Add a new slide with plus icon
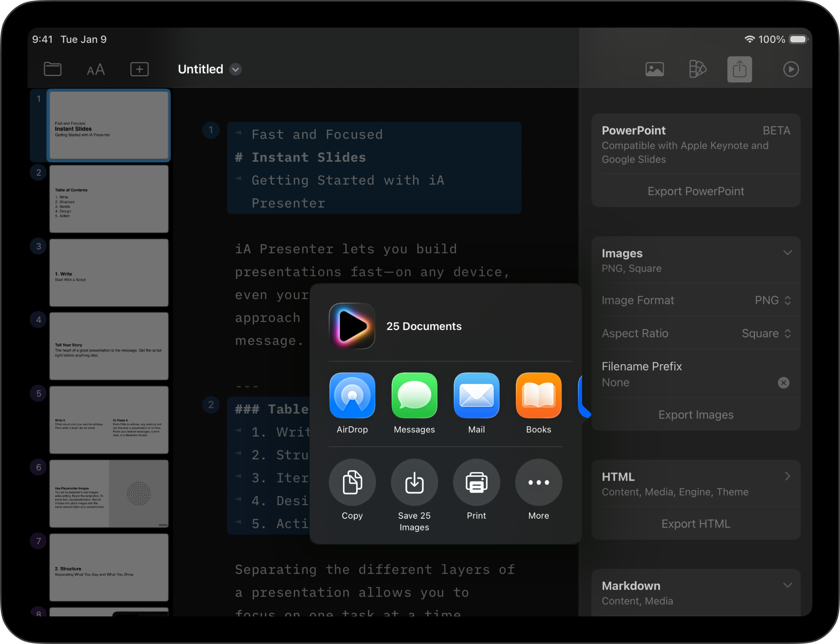This screenshot has width=840, height=644. 139,69
